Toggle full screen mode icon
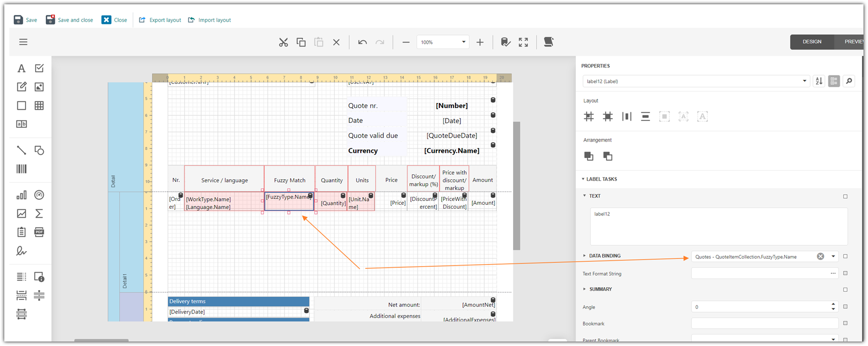Viewport: 868px width, 346px height. pyautogui.click(x=523, y=42)
